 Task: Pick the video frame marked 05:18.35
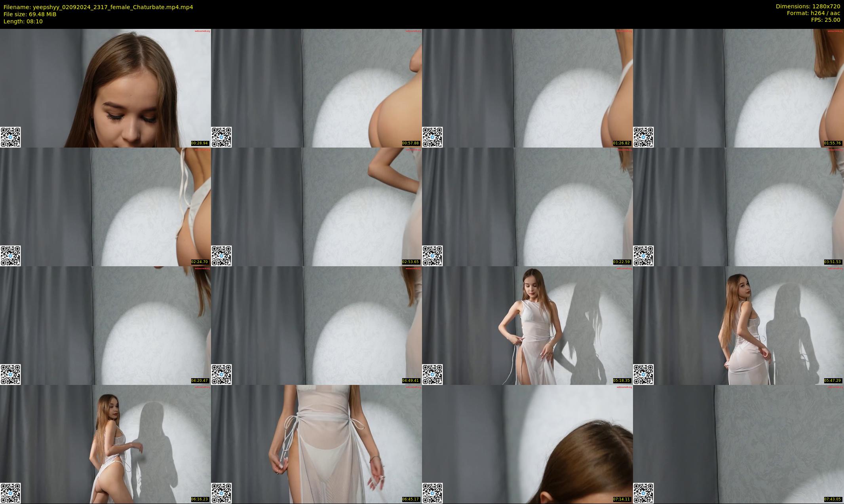[x=527, y=325]
